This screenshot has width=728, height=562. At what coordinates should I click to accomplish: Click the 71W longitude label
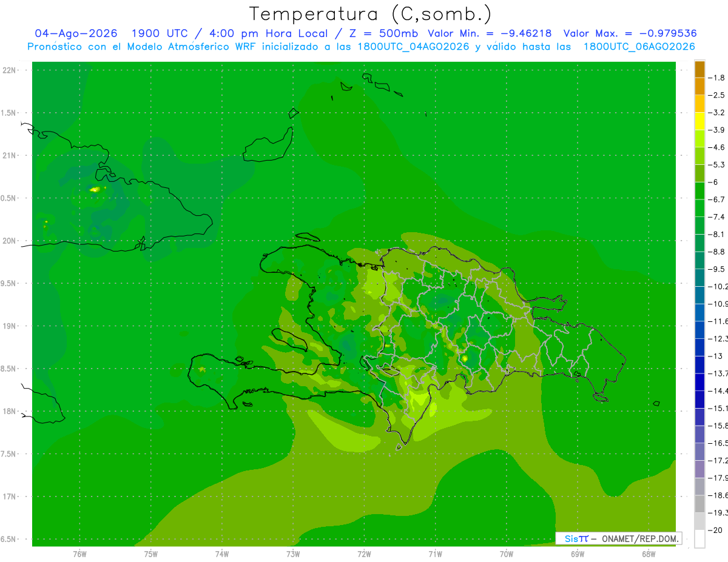pyautogui.click(x=435, y=554)
